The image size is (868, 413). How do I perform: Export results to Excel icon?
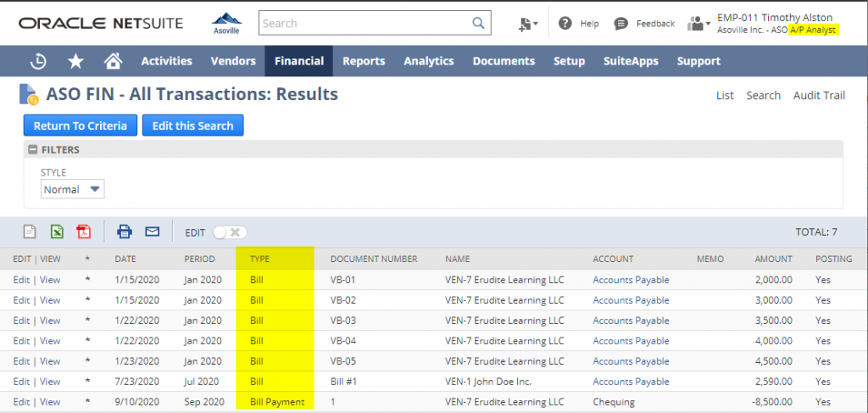coord(57,232)
